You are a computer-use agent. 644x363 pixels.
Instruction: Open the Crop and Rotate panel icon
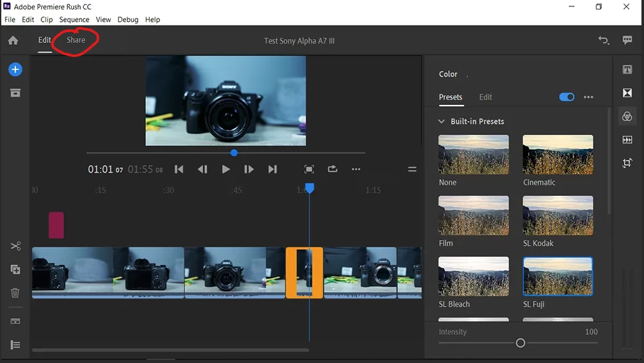tap(627, 163)
